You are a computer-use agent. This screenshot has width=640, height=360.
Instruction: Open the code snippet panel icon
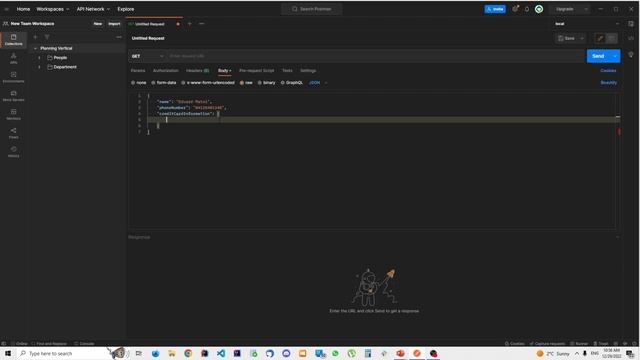click(631, 38)
